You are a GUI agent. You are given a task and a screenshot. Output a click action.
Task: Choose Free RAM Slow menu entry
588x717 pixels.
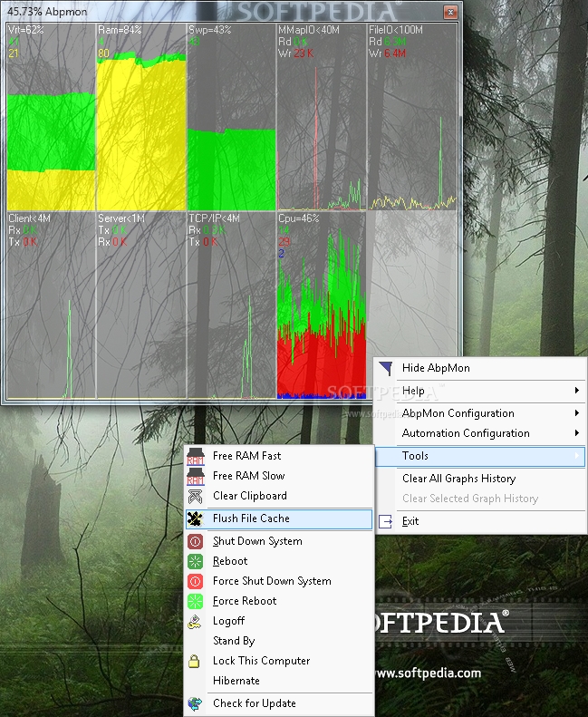(x=279, y=476)
